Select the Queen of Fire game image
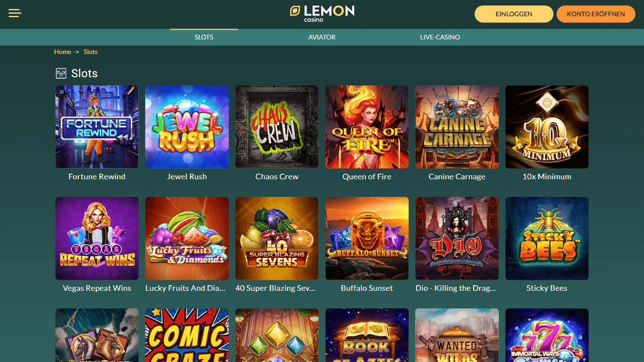Image resolution: width=644 pixels, height=362 pixels. (x=367, y=127)
